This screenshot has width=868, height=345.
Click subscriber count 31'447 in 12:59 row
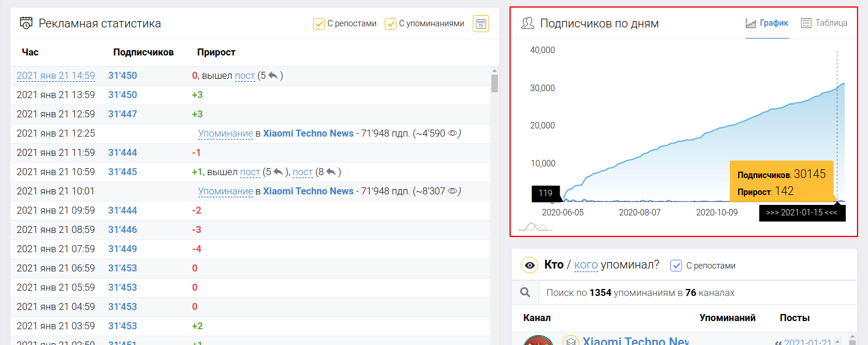122,114
